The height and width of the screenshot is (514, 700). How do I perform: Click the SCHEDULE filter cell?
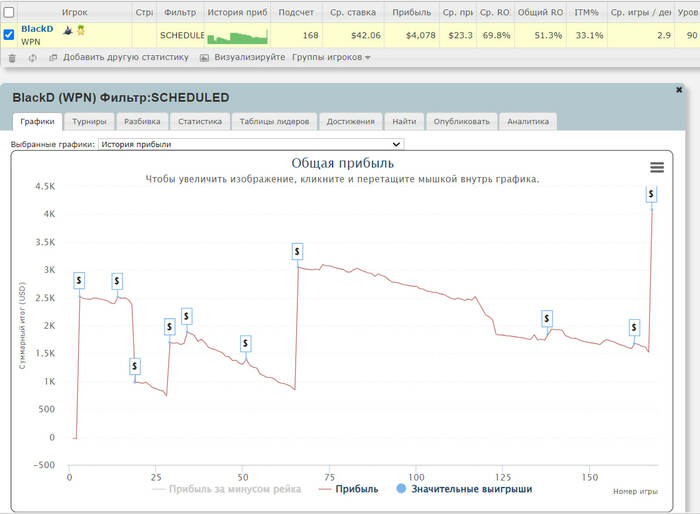(182, 35)
